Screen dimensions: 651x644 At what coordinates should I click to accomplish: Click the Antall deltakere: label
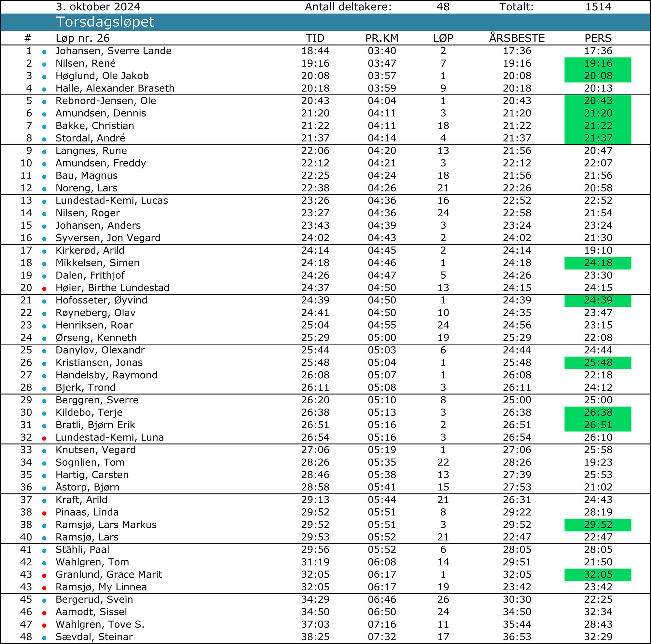coord(348,7)
